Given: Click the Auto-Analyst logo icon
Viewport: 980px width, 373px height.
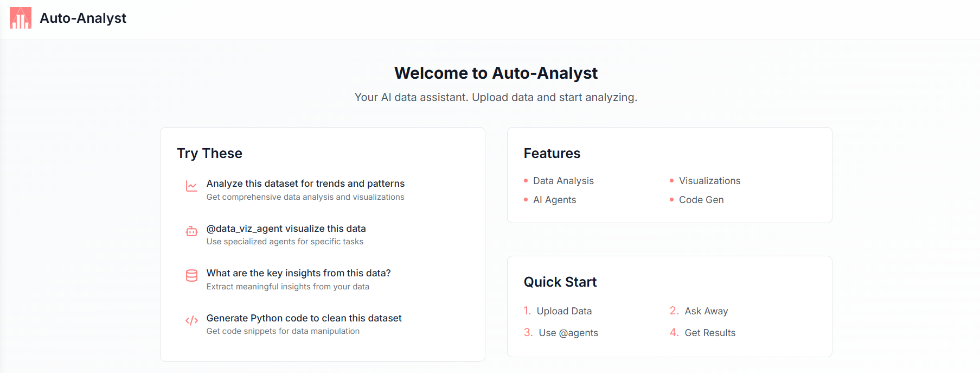Looking at the screenshot, I should point(21,18).
